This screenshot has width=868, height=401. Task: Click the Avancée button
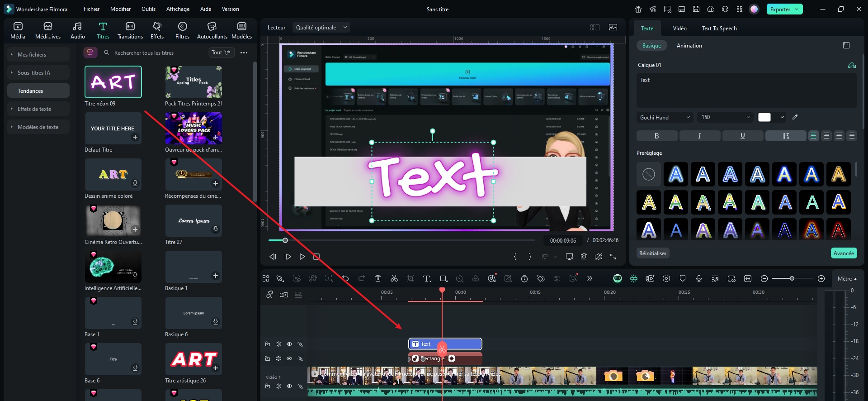click(x=844, y=253)
